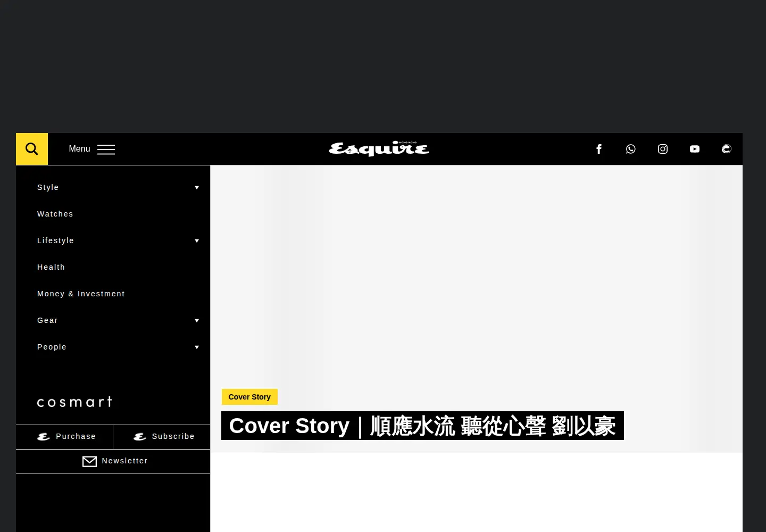The width and height of the screenshot is (766, 532).
Task: Open the search with the magnifier icon
Action: 32,149
